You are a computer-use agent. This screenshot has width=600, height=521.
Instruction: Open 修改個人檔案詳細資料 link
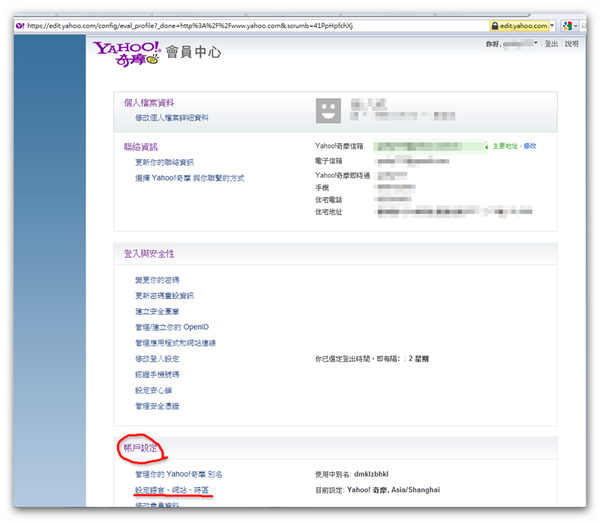point(172,118)
